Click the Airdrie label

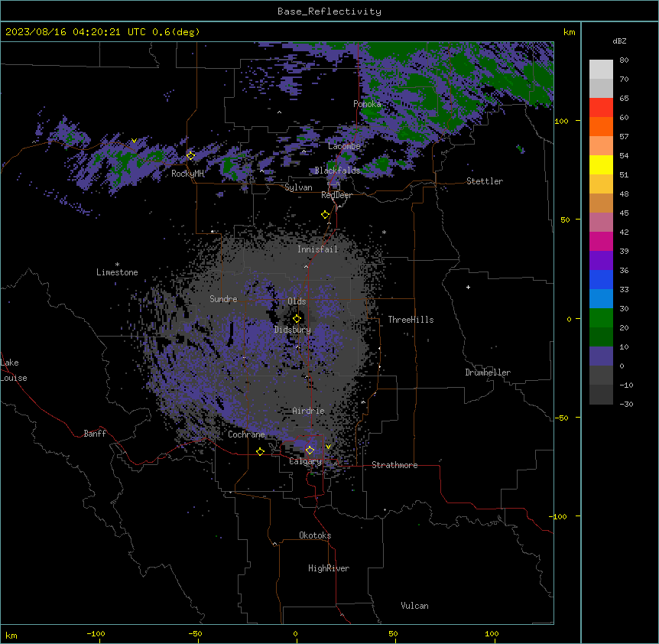308,411
